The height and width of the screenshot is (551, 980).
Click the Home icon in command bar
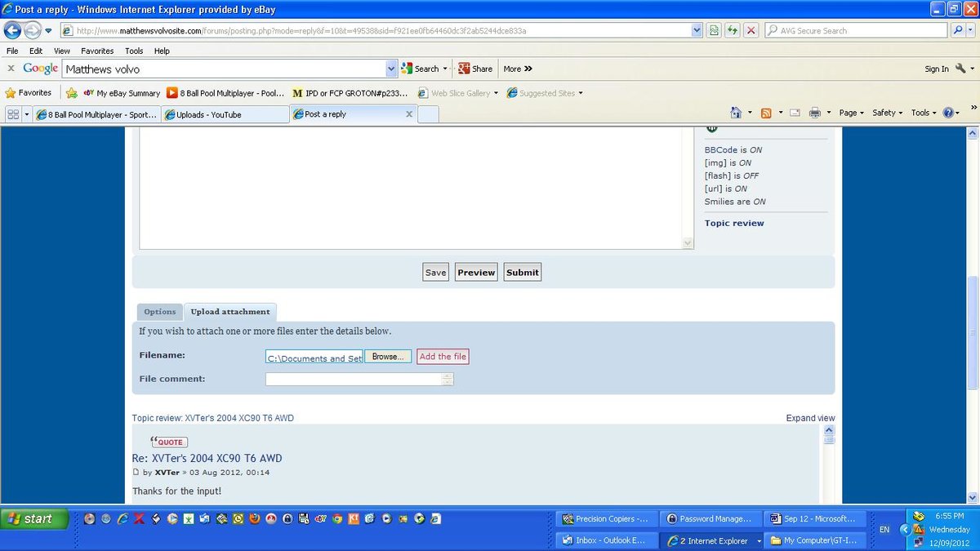coord(736,113)
